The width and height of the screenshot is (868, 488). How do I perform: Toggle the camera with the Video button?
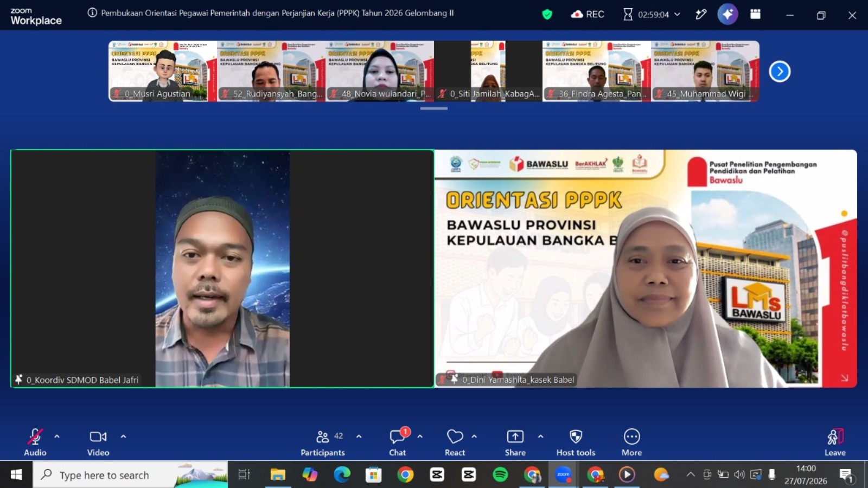98,442
